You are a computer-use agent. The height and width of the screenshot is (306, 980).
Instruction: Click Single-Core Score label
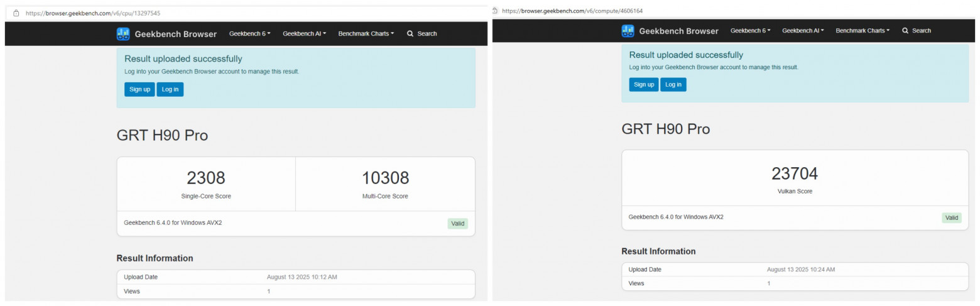point(206,196)
